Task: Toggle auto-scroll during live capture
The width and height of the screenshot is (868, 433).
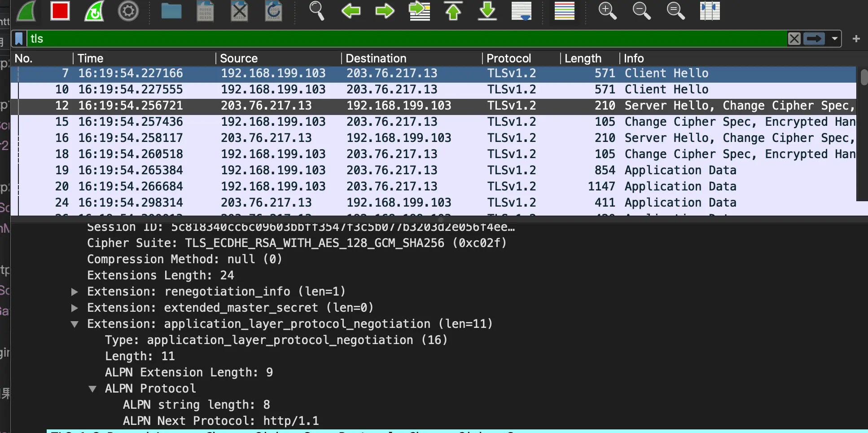Action: pos(522,11)
